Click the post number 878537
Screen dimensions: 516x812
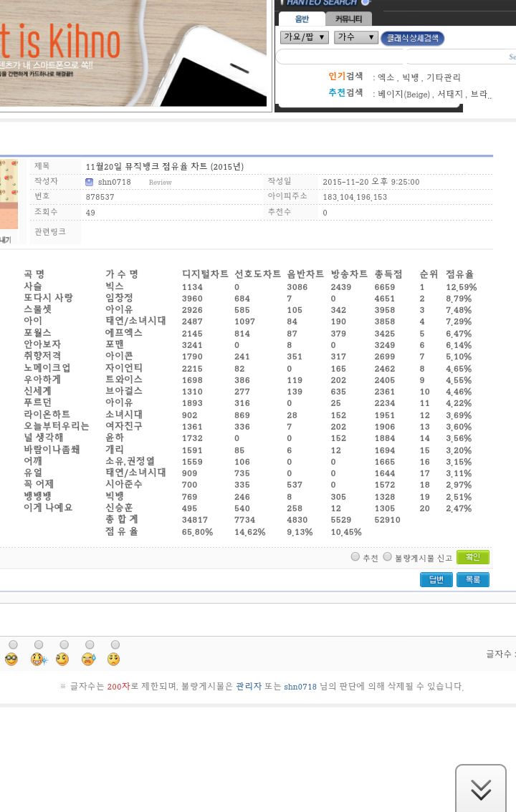(x=100, y=197)
